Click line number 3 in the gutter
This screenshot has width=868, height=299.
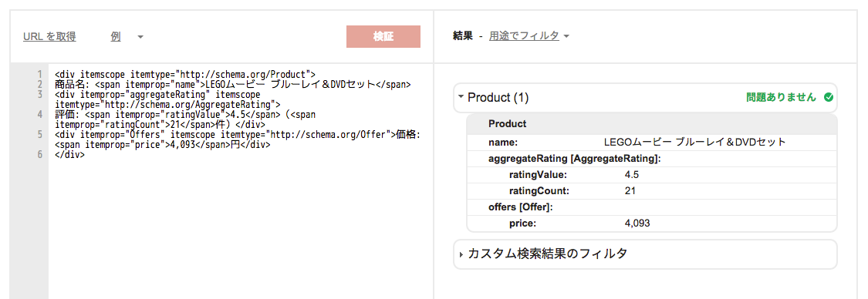tap(40, 95)
